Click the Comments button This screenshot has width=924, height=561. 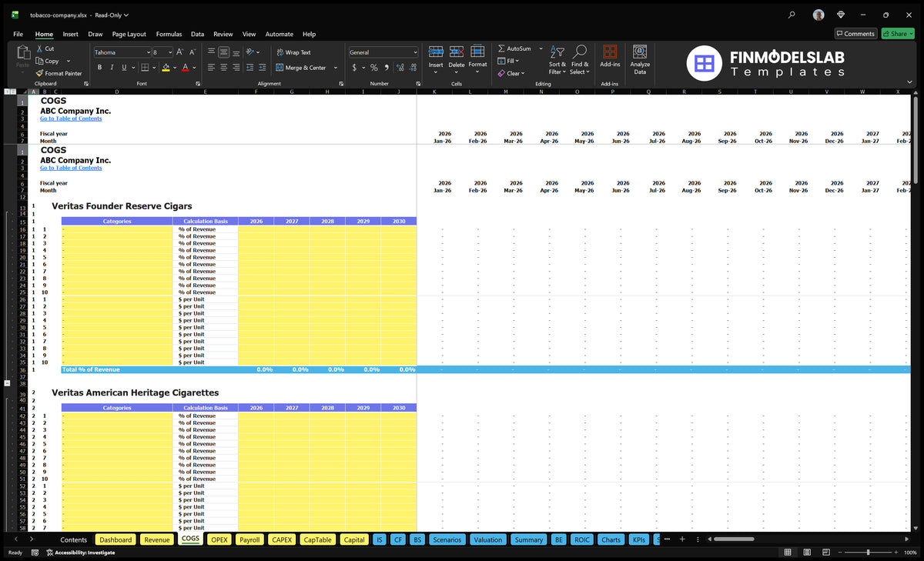(855, 34)
